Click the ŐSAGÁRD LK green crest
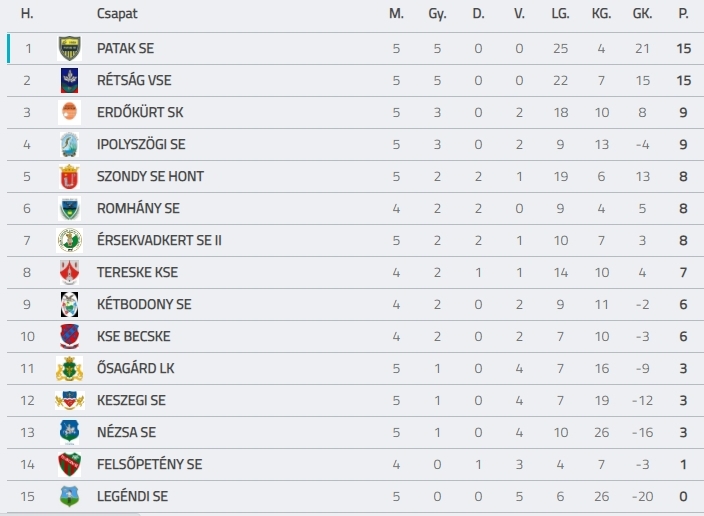 click(70, 369)
